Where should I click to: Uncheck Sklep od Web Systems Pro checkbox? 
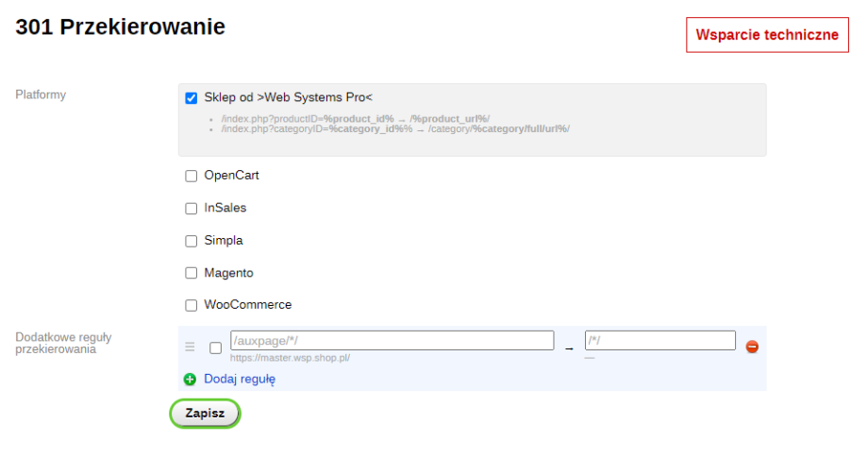coord(192,98)
